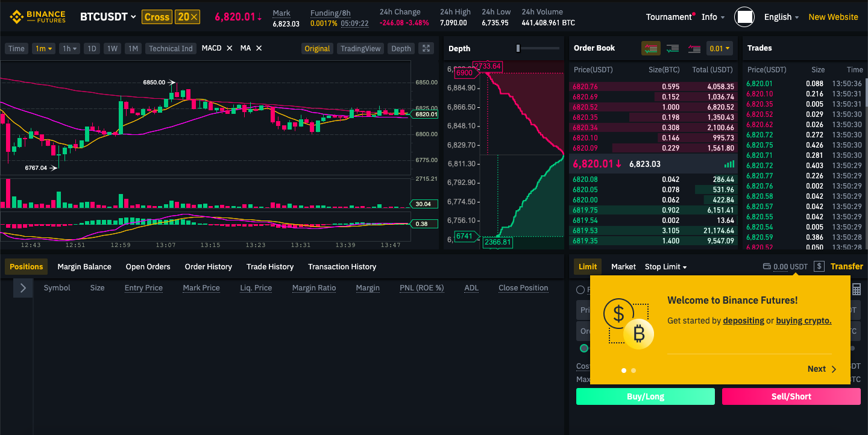Follow the buying crypto link
Screen dimensions: 868x435
pos(804,321)
